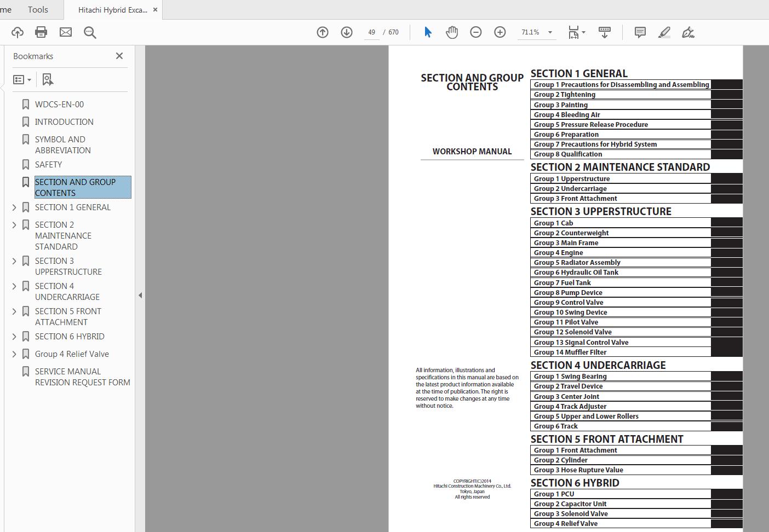Click Group 3 Front Attachment under Section 2
Viewport: 769px width, 532px height.
576,199
